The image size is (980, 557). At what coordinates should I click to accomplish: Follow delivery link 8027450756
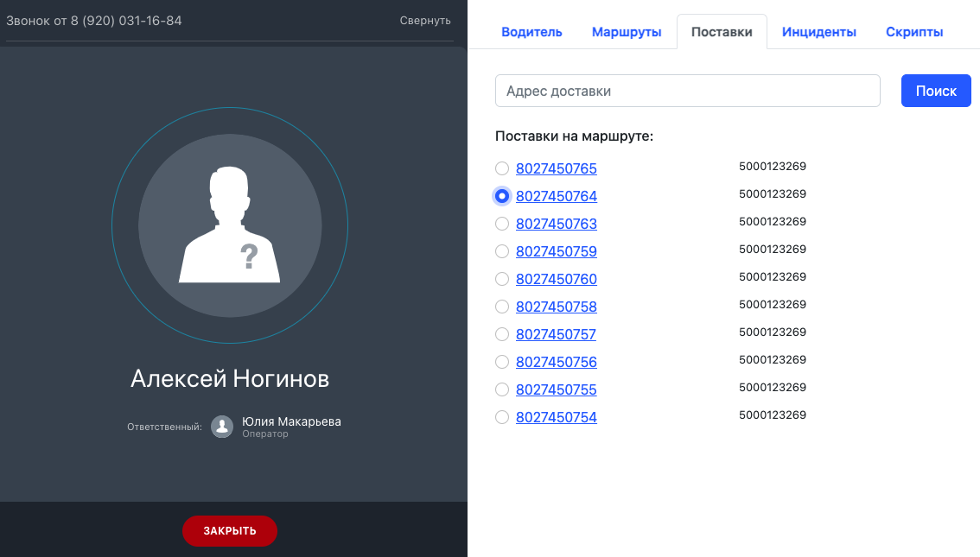[557, 362]
